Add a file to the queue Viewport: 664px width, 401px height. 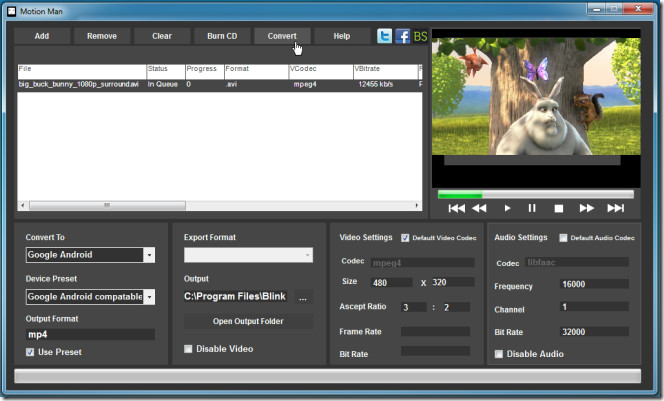pos(42,36)
